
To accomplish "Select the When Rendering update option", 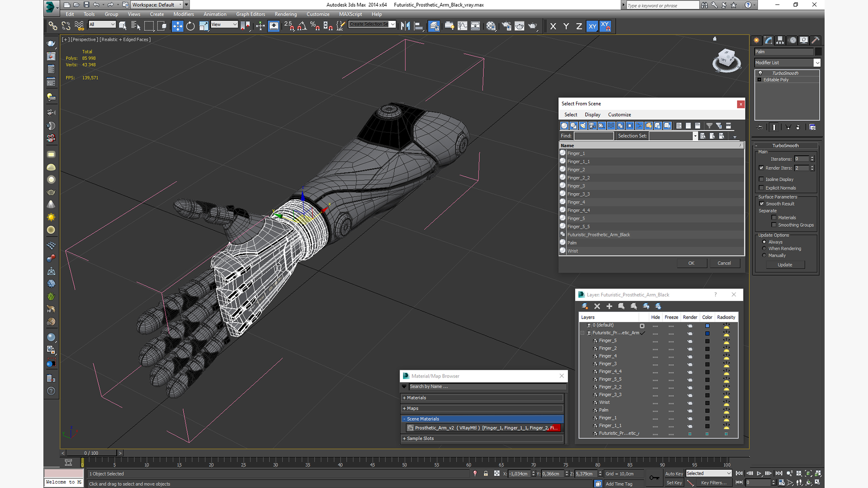I will tap(764, 249).
